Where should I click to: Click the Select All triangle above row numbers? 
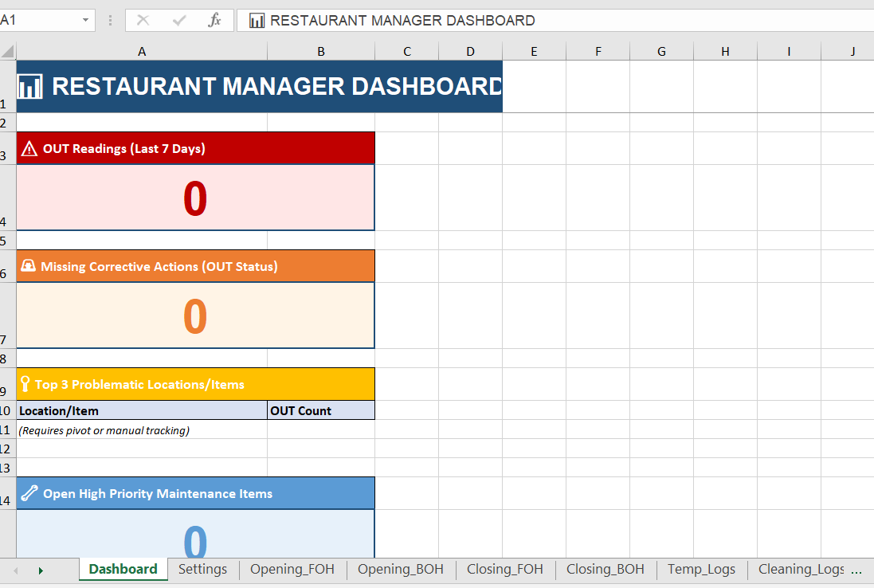8,51
